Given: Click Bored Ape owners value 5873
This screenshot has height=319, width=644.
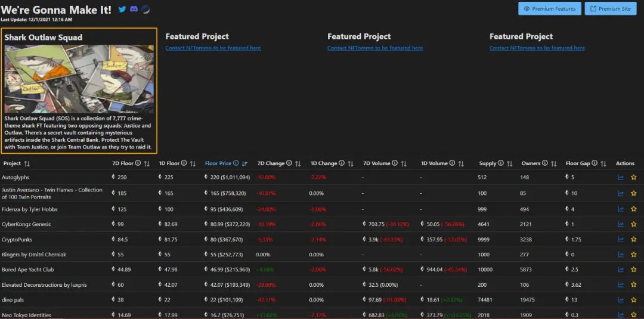Looking at the screenshot, I should 527,270.
